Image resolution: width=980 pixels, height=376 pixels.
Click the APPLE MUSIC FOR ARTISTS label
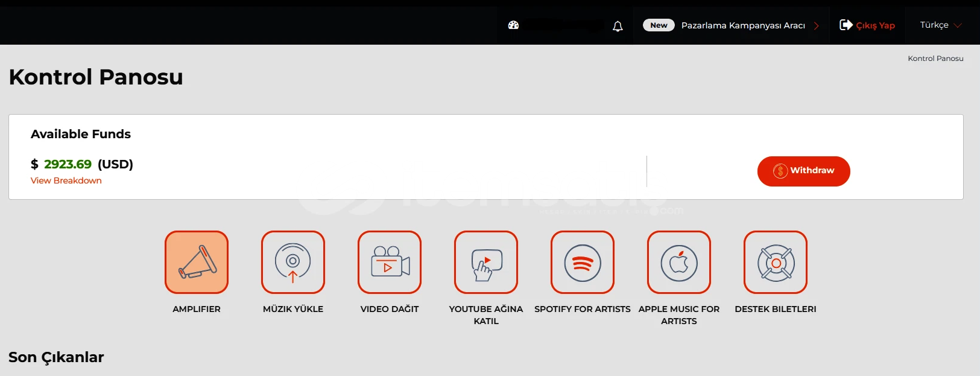(x=679, y=315)
